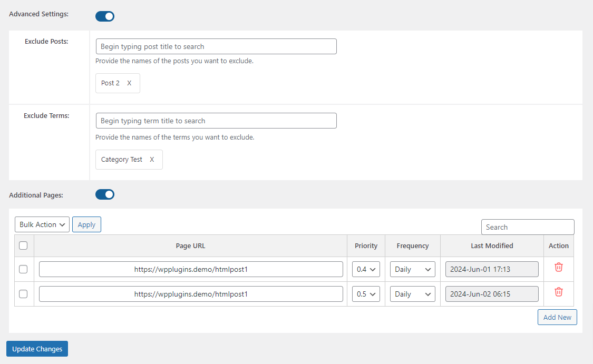Image resolution: width=593 pixels, height=364 pixels.
Task: Toggle the Additional Pages switch
Action: click(105, 195)
